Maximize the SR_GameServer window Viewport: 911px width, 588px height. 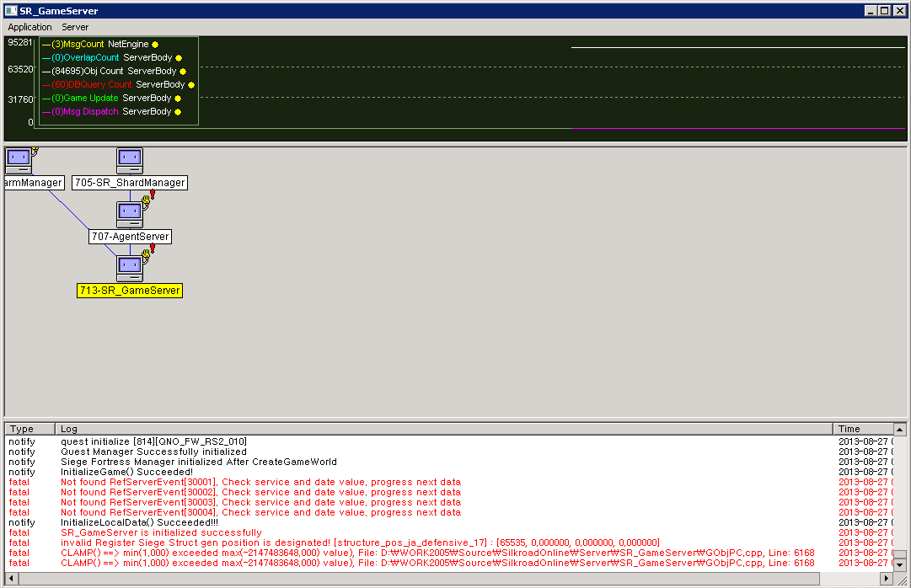pos(884,10)
